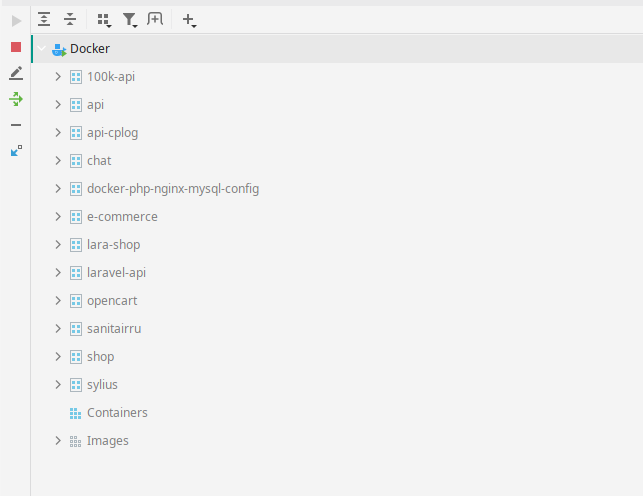643x496 pixels.
Task: Click the sylius compose icon
Action: (x=76, y=385)
